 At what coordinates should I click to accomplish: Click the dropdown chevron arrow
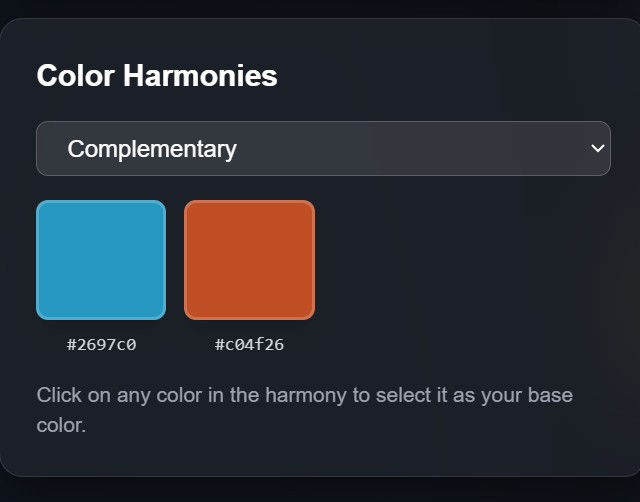click(598, 149)
